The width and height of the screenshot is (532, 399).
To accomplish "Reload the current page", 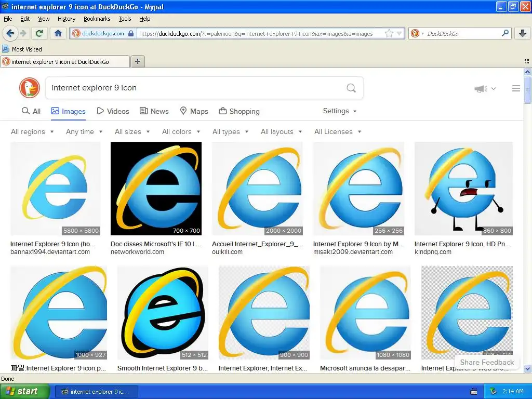I will (x=39, y=33).
